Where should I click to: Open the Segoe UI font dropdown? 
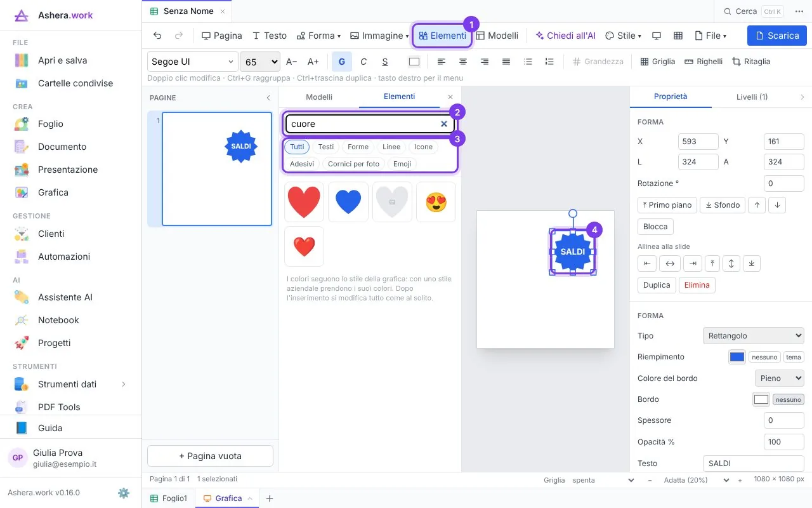[x=193, y=62]
